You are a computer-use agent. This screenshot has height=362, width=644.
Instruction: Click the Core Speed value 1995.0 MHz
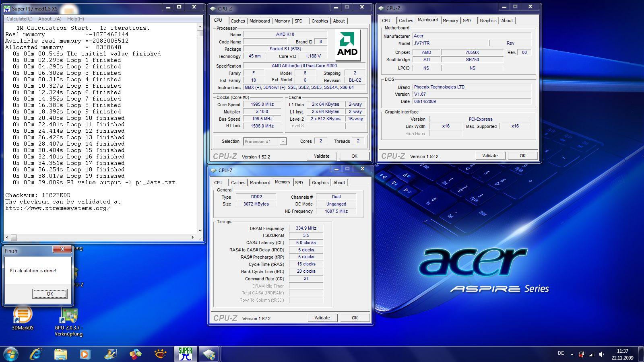click(x=262, y=104)
